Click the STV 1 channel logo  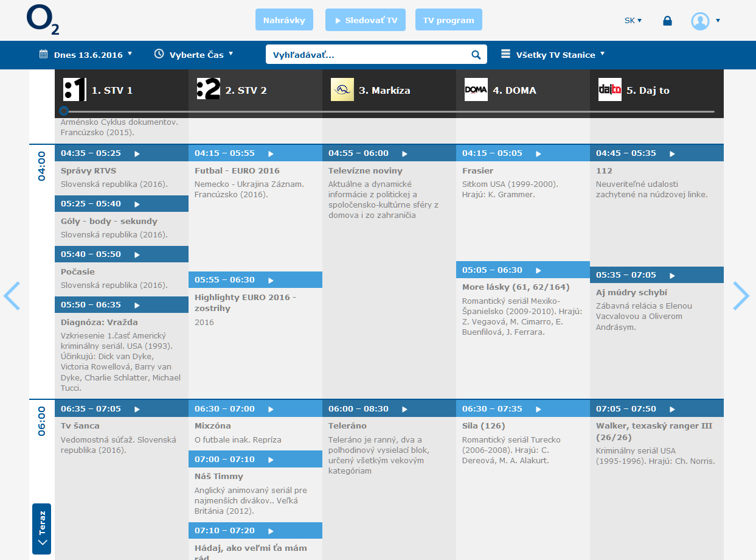pyautogui.click(x=75, y=89)
